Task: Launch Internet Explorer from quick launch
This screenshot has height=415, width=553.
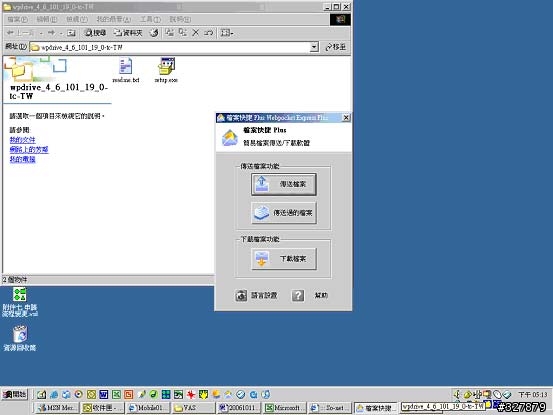Action: coord(54,395)
